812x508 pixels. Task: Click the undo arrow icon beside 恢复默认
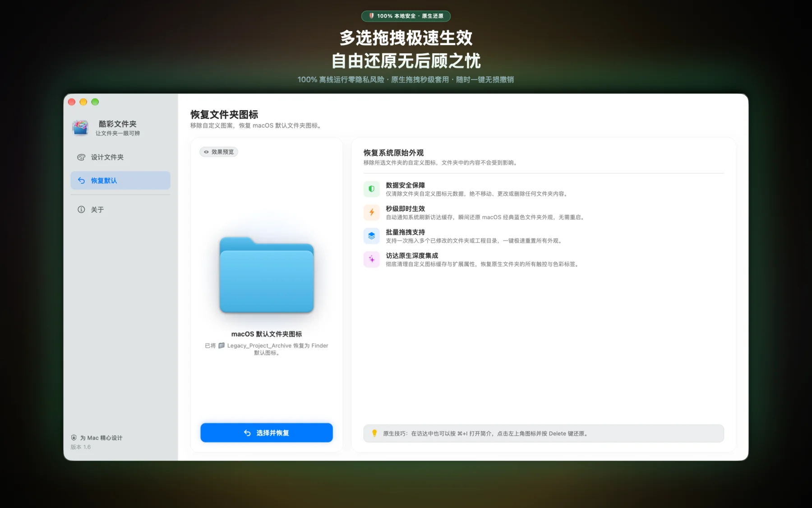point(81,180)
